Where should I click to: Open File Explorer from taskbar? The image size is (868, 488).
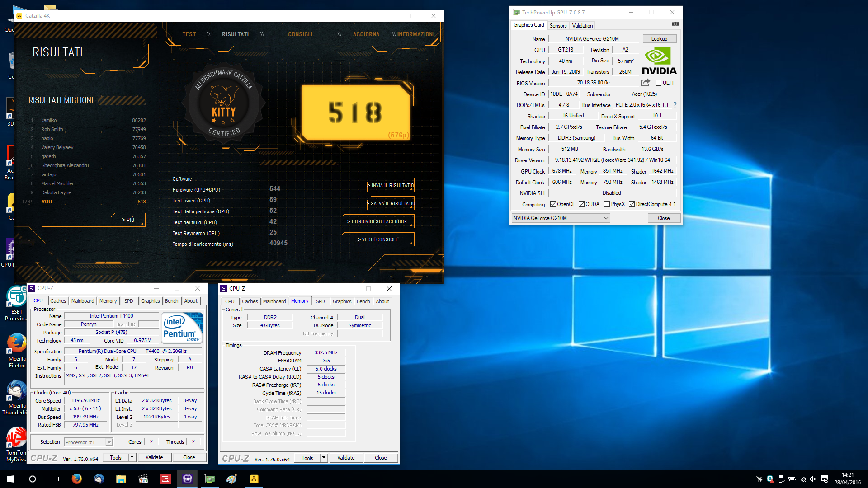tap(121, 479)
